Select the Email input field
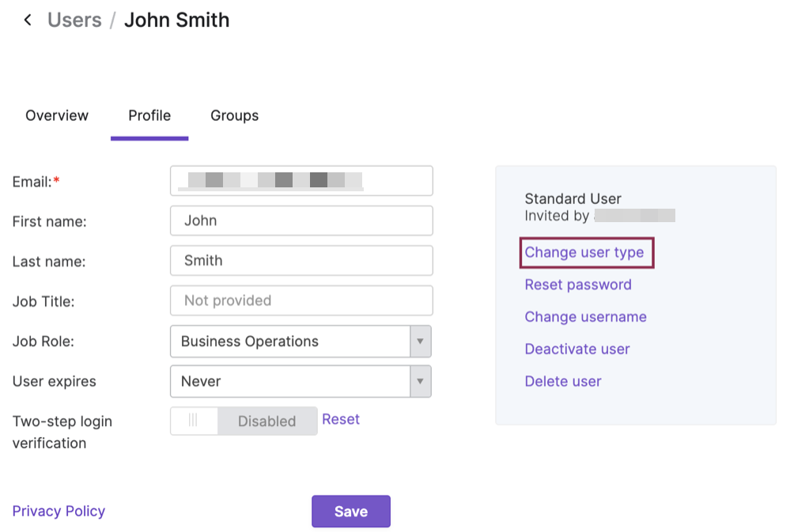 (301, 181)
